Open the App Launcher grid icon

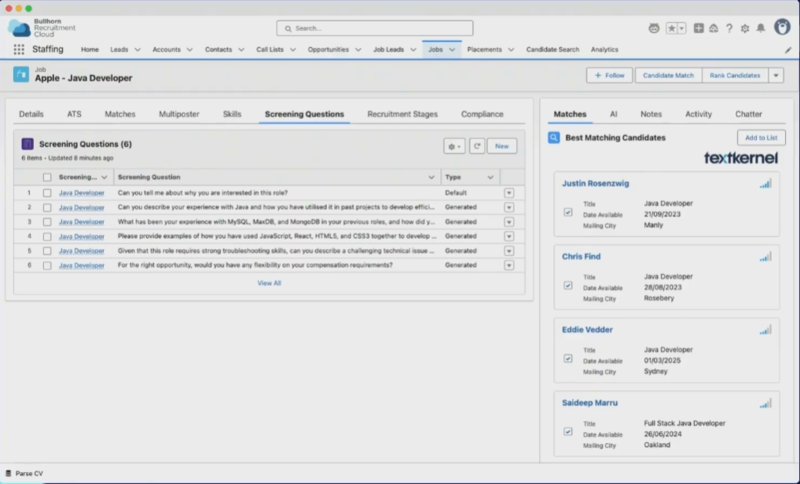click(19, 49)
